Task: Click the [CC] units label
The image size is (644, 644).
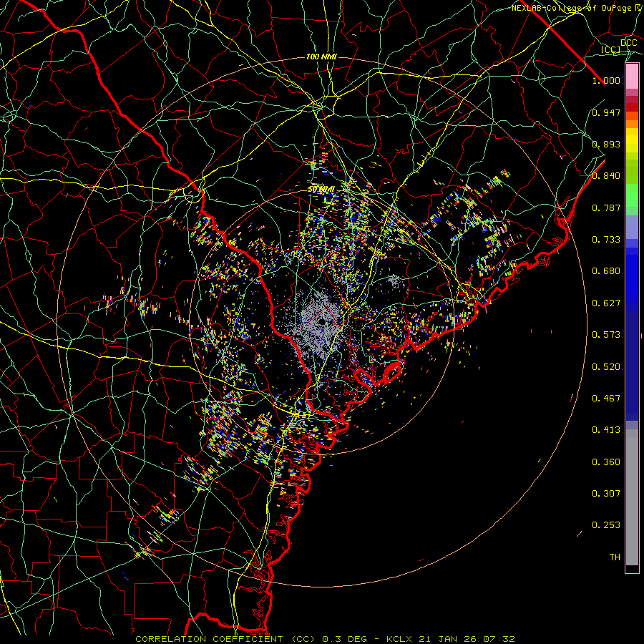Action: [x=611, y=49]
